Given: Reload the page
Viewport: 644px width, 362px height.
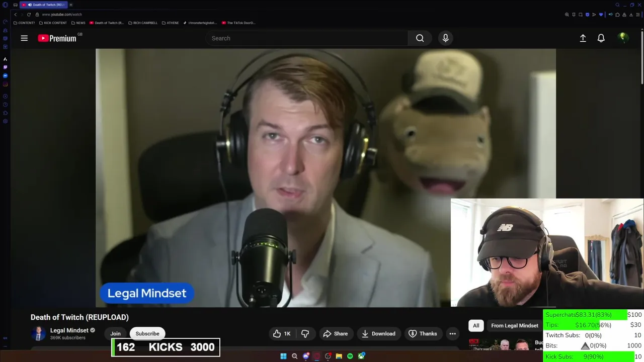Looking at the screenshot, I should (x=29, y=15).
